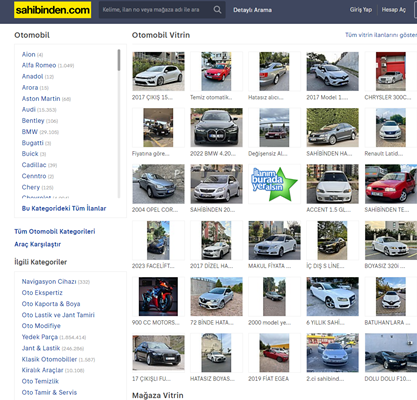Image resolution: width=417 pixels, height=400 pixels.
Task: Click the sahibinden.com logo
Action: tap(52, 10)
